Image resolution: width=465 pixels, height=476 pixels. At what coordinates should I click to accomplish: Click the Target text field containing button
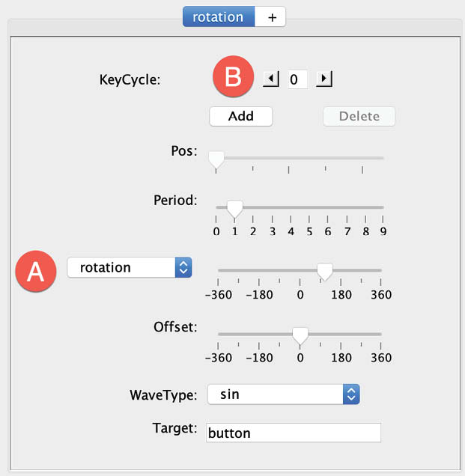294,433
